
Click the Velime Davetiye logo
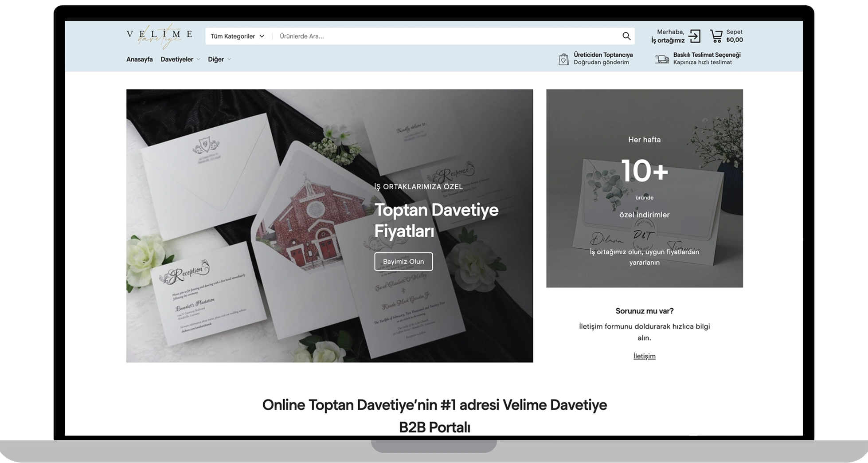point(159,36)
